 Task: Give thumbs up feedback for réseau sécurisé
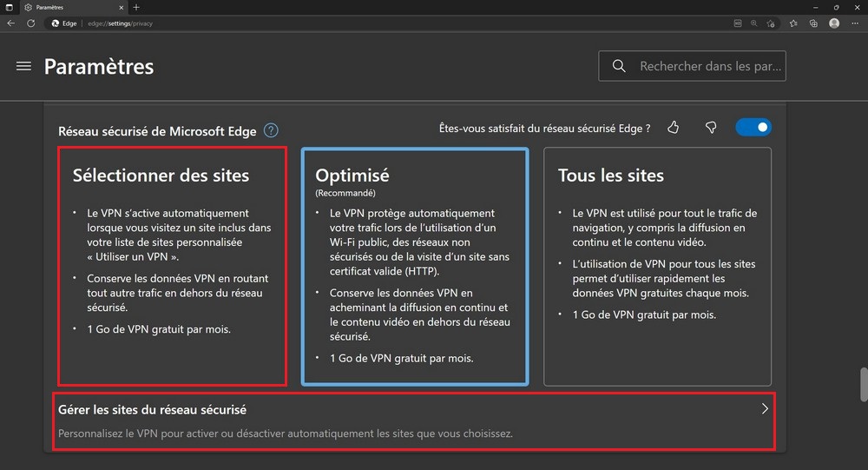[674, 128]
